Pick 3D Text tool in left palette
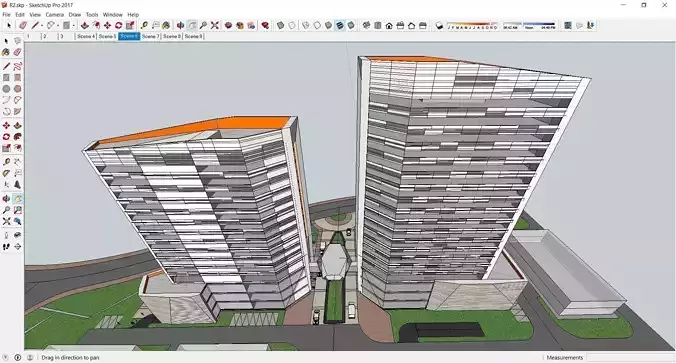The height and width of the screenshot is (363, 676). click(17, 185)
